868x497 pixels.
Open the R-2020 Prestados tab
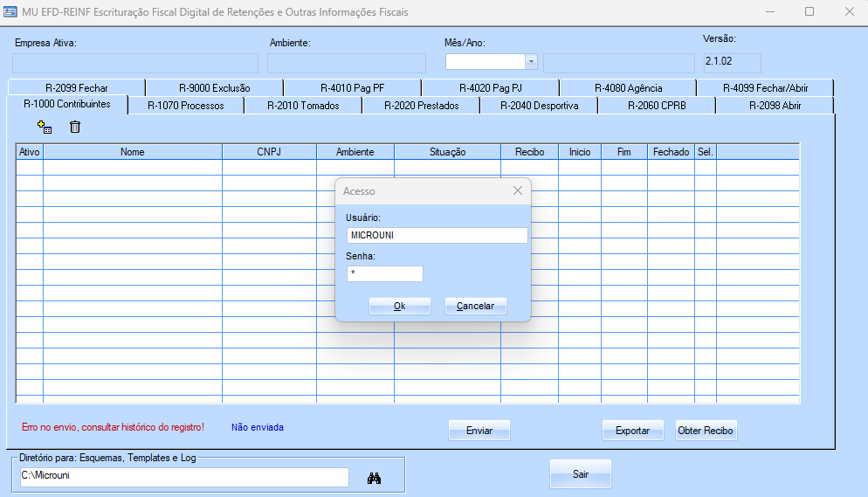(x=421, y=106)
